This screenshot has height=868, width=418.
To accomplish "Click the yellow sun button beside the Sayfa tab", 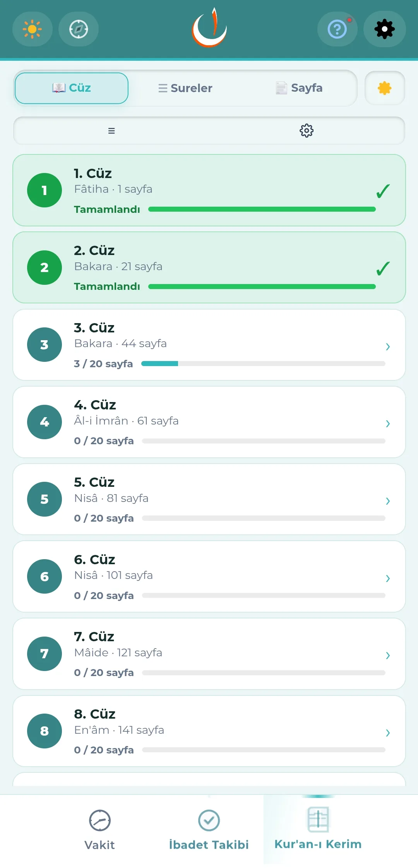I will click(385, 88).
